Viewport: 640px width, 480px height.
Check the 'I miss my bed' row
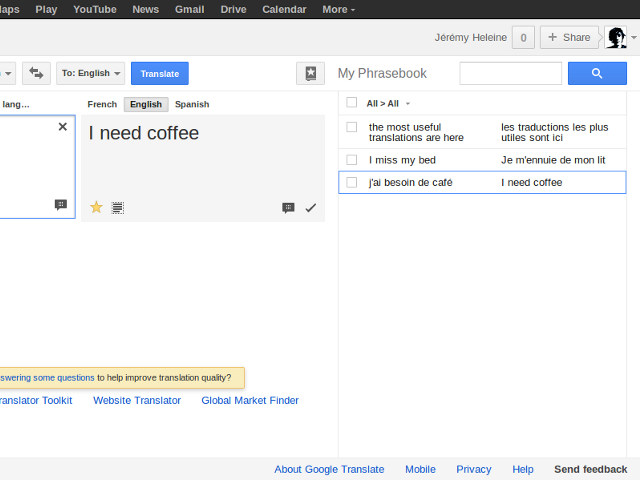tap(351, 160)
